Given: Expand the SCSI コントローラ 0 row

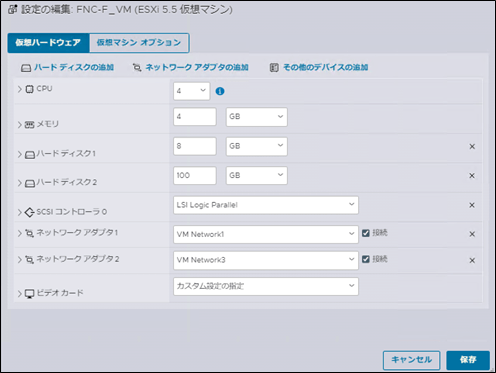Looking at the screenshot, I should point(20,212).
